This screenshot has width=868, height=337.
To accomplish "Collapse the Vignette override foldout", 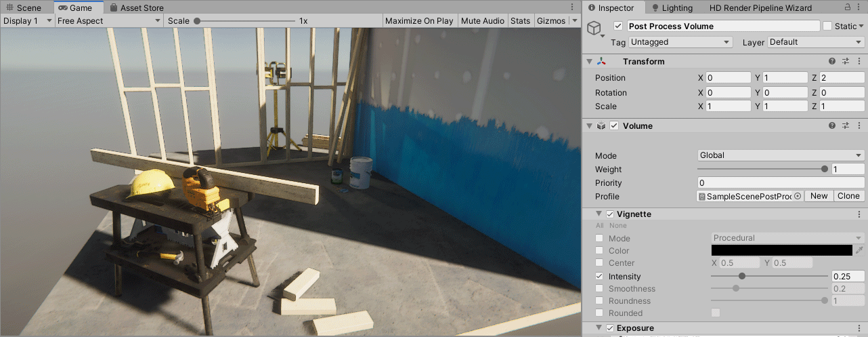I will click(599, 214).
